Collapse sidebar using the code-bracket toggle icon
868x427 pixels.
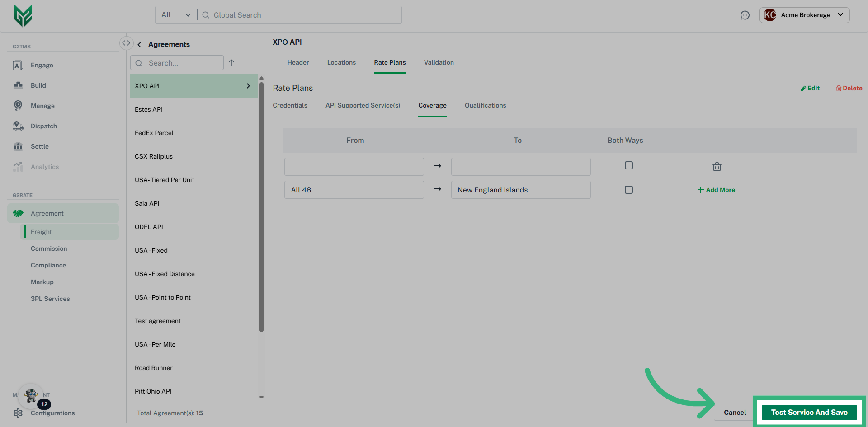pyautogui.click(x=126, y=43)
